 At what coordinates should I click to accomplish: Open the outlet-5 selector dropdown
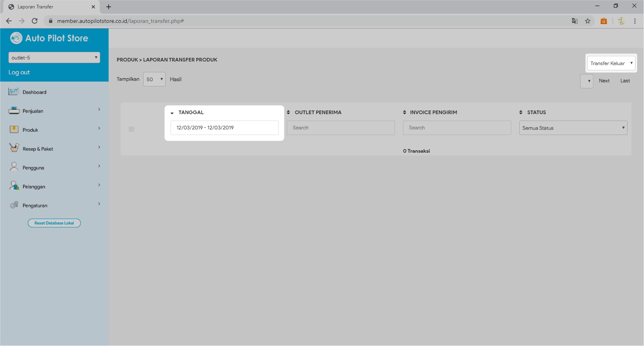(54, 57)
